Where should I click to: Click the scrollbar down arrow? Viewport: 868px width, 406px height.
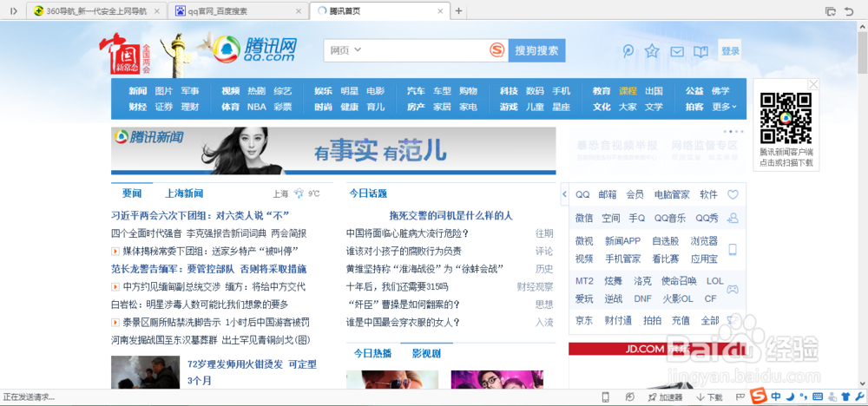pyautogui.click(x=863, y=383)
